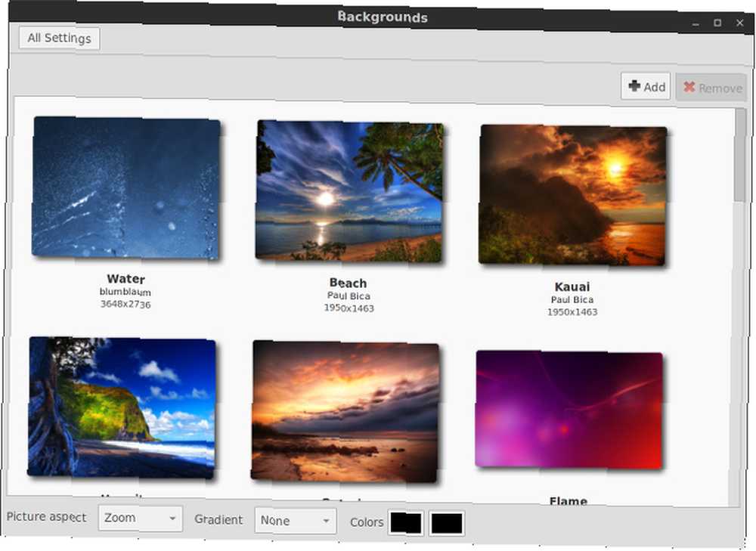Image resolution: width=756 pixels, height=551 pixels.
Task: Click "Paul Bica" under the Kauai title
Action: (x=572, y=299)
